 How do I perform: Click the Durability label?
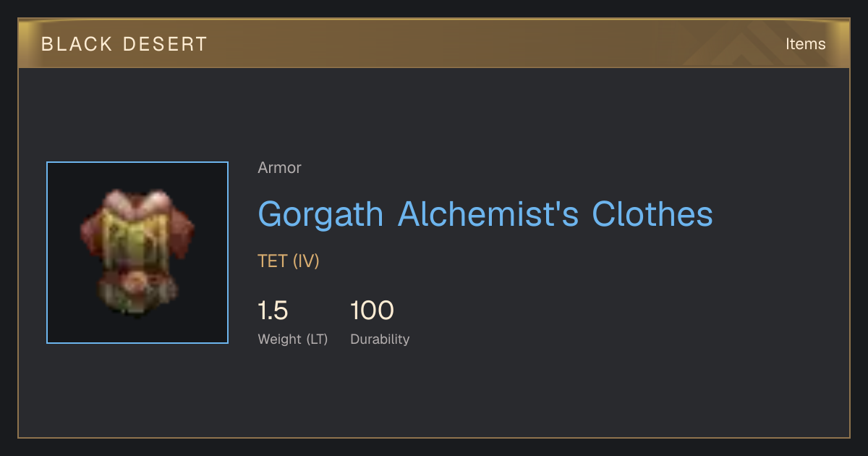[380, 339]
